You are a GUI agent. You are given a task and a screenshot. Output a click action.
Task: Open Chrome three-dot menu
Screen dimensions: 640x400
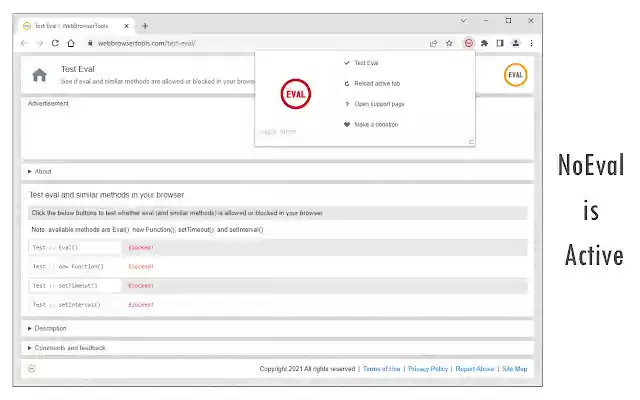[x=531, y=43]
